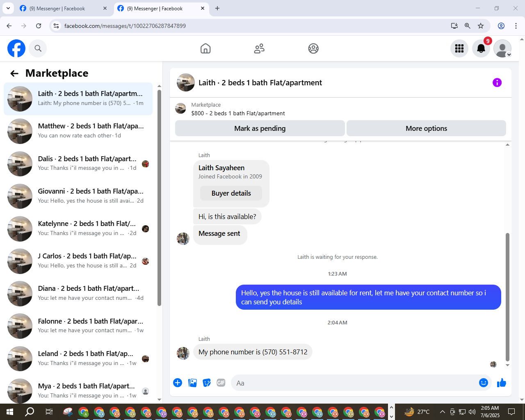Open the purple conversation information icon
Viewport: 525px width, 420px height.
pyautogui.click(x=497, y=82)
